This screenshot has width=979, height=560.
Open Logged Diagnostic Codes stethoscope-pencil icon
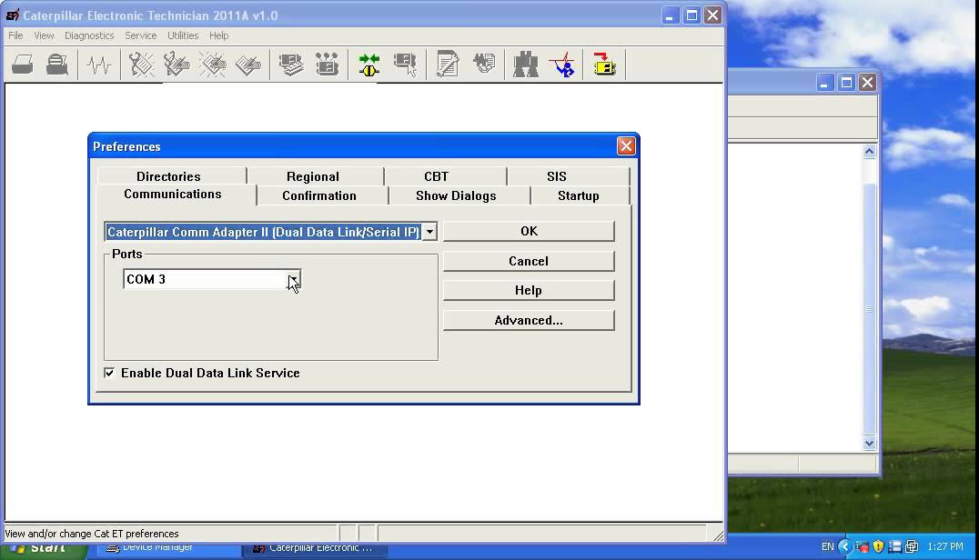[177, 65]
